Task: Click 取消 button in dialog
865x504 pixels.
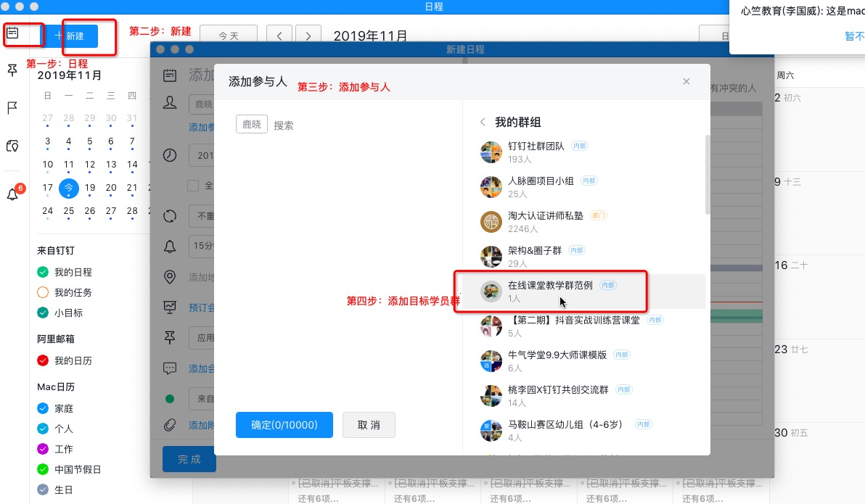Action: pyautogui.click(x=369, y=425)
